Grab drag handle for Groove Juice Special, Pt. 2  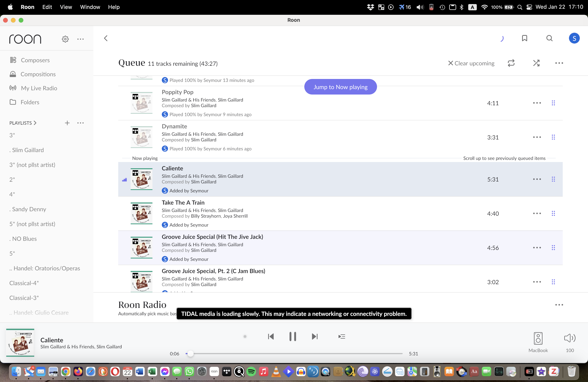553,282
